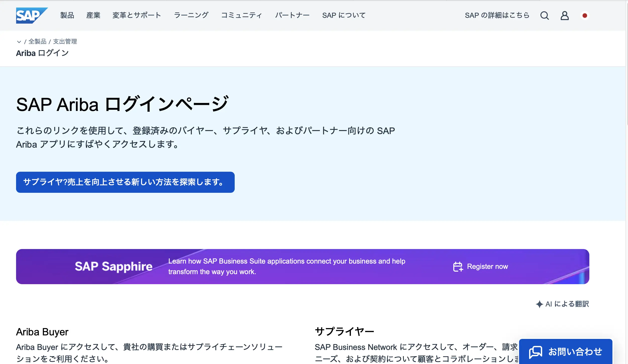Screen dimensions: 628x364
Task: Click the SAP Sapphire banner title
Action: pos(113,266)
